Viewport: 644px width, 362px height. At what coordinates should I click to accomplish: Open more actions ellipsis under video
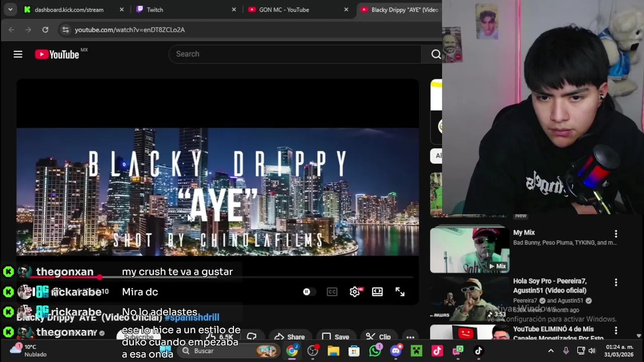(411, 337)
